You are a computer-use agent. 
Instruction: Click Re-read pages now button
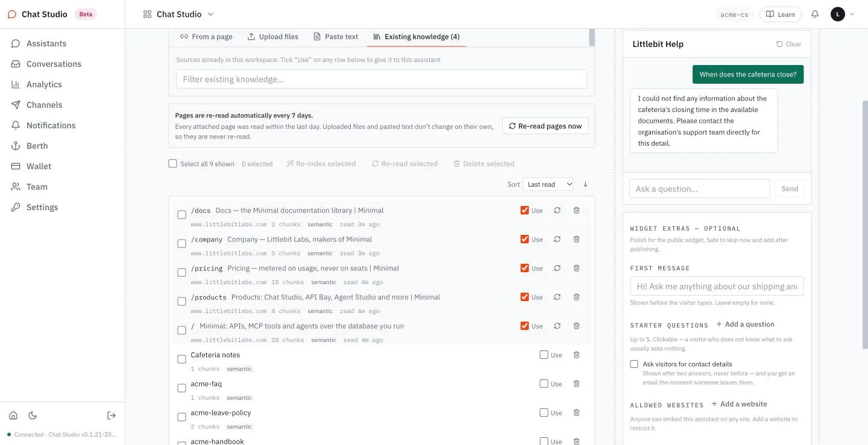[545, 126]
